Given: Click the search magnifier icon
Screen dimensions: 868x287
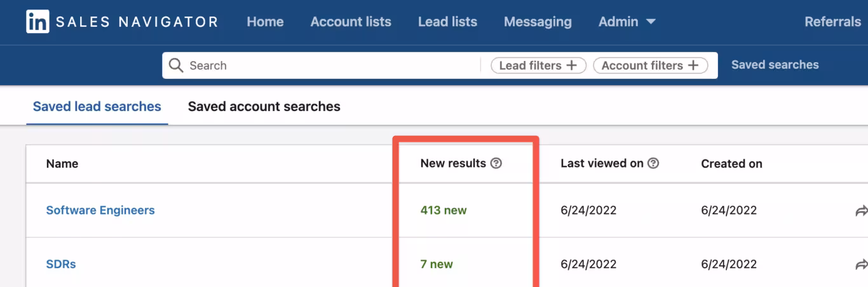Looking at the screenshot, I should click(176, 65).
